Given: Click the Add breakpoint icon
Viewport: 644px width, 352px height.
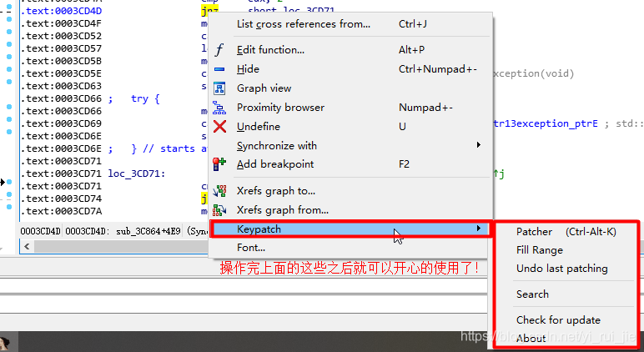Looking at the screenshot, I should [219, 164].
